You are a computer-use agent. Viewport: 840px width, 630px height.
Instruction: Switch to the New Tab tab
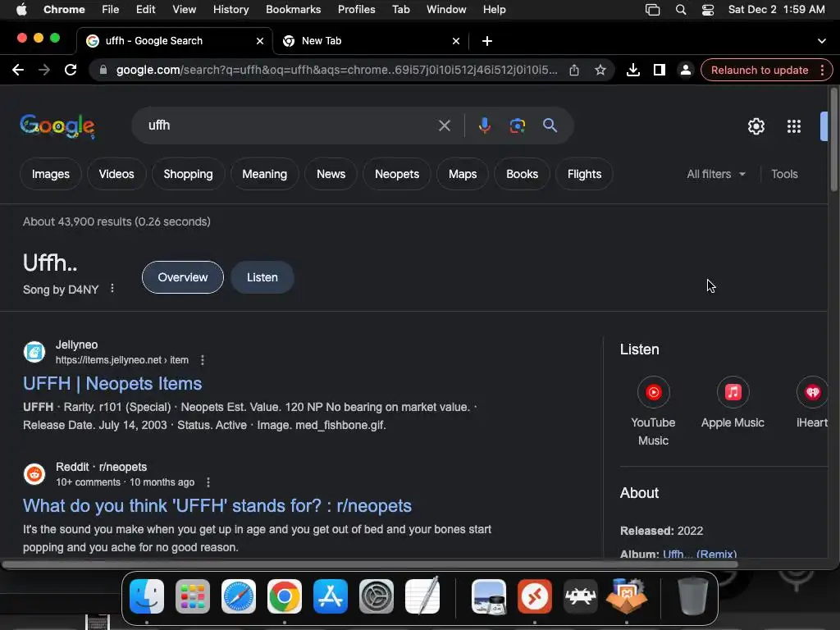pos(371,41)
